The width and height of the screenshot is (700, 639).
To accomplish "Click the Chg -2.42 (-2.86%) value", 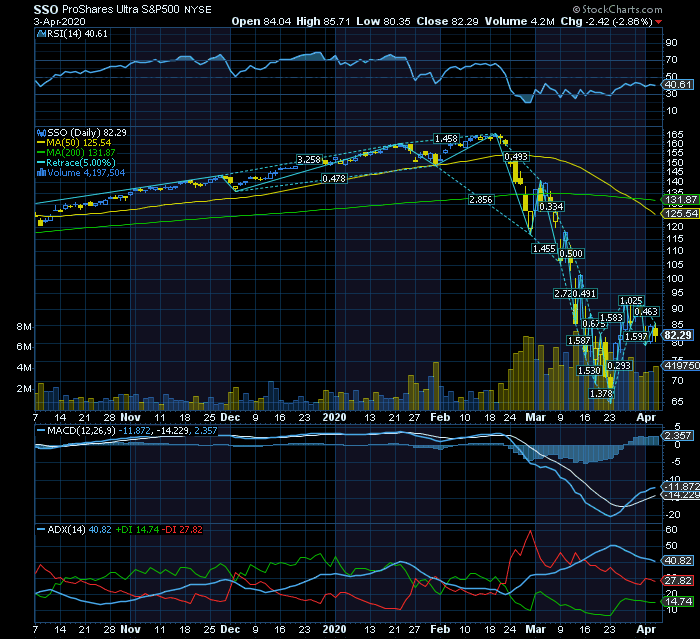I will pos(607,21).
